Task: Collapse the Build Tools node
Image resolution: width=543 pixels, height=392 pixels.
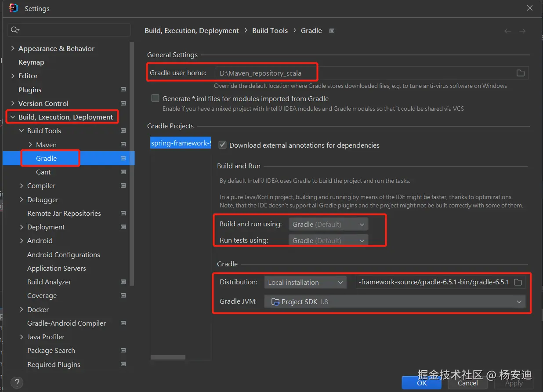Action: click(x=22, y=131)
